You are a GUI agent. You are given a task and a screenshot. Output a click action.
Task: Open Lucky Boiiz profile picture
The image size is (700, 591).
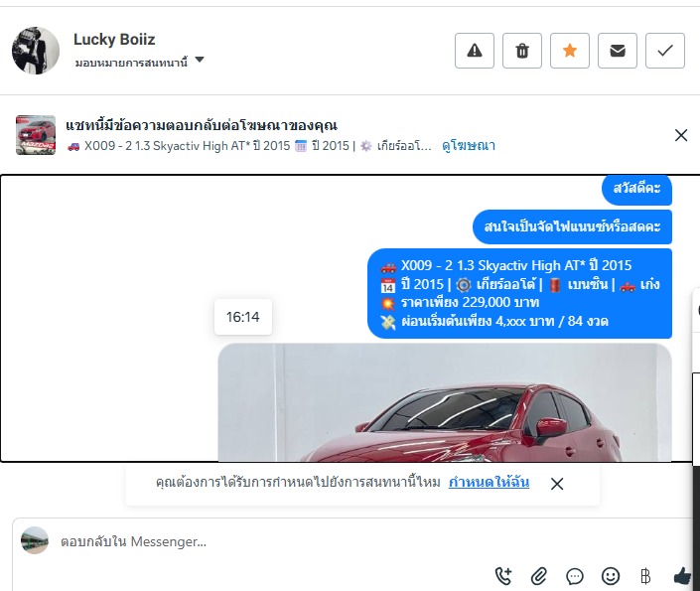coord(36,51)
